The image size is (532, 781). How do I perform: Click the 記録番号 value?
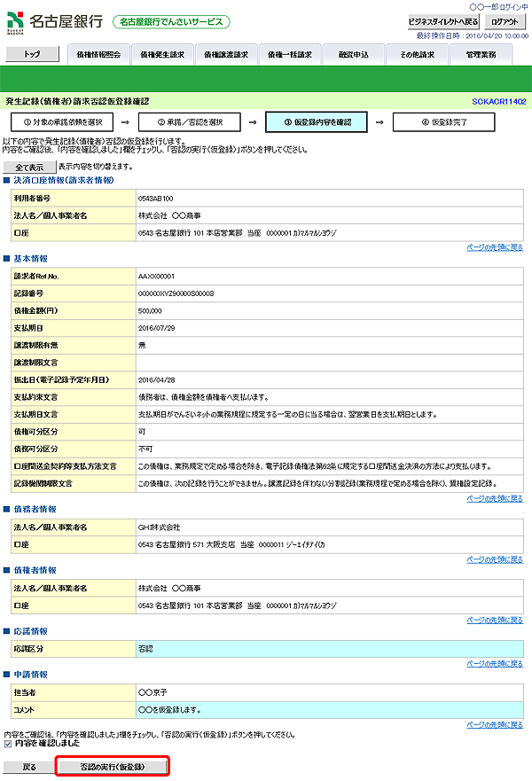click(x=176, y=293)
